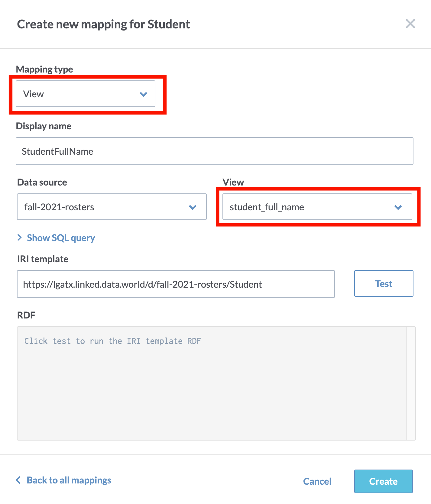Image resolution: width=431 pixels, height=504 pixels.
Task: Create the Student mapping
Action: tap(383, 481)
